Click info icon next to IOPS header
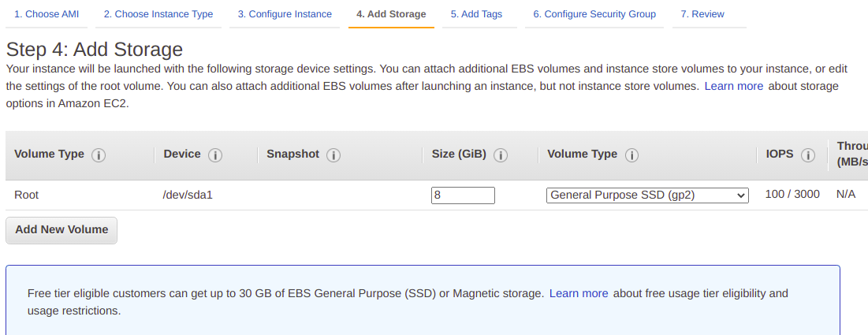This screenshot has width=868, height=335. tap(807, 155)
